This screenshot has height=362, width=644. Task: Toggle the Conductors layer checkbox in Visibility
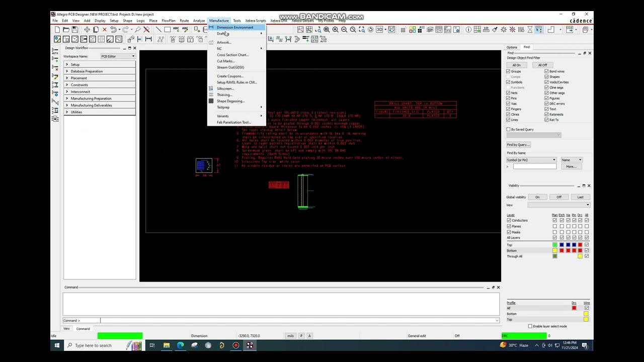pos(509,220)
